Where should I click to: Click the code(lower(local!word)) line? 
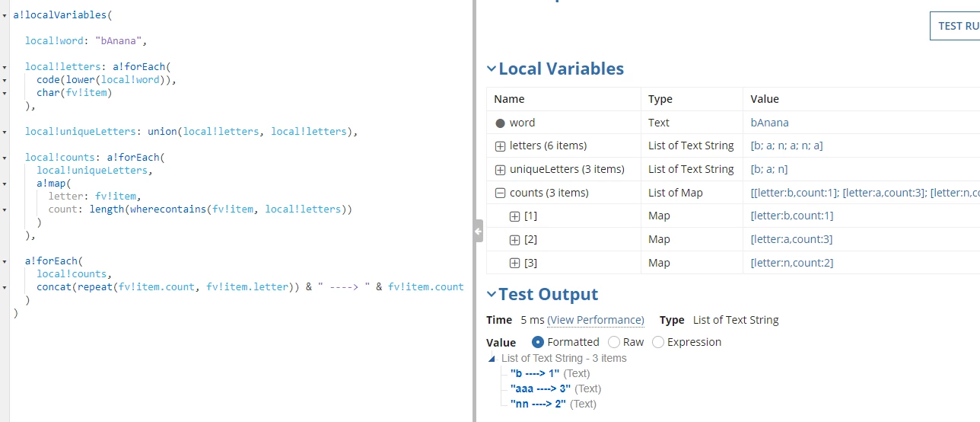click(x=107, y=79)
